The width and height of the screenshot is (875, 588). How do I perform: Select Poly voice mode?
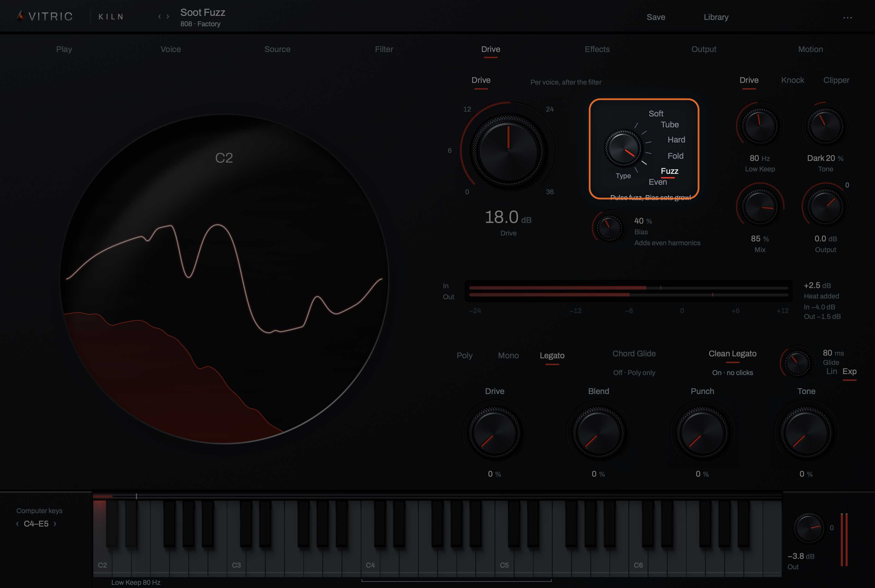click(464, 356)
